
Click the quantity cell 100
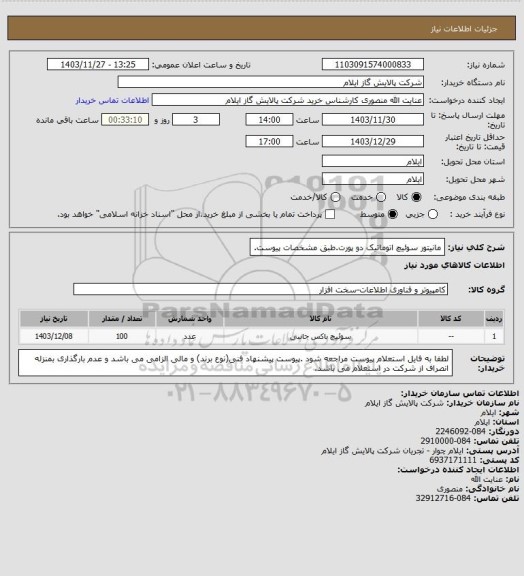point(122,336)
